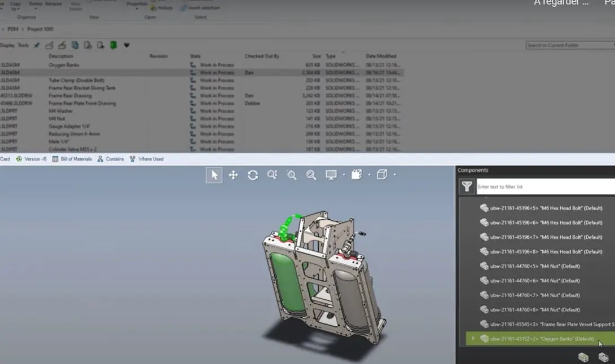Open the display style dropdown arrow
This screenshot has height=364, width=615.
coord(344,175)
